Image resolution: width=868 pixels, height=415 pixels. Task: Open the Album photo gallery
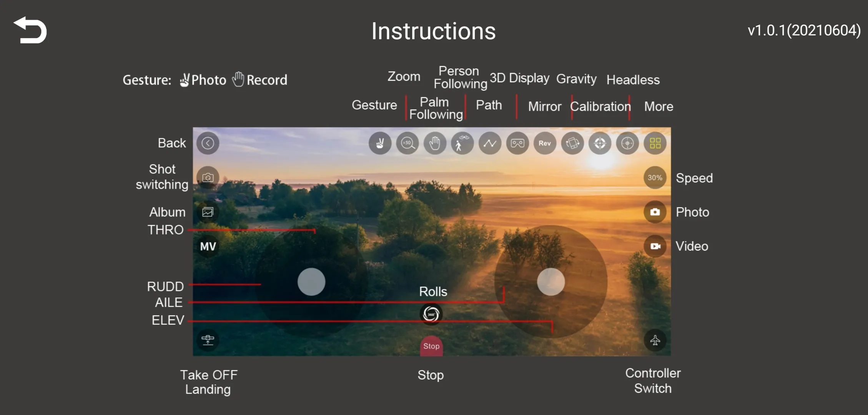208,212
